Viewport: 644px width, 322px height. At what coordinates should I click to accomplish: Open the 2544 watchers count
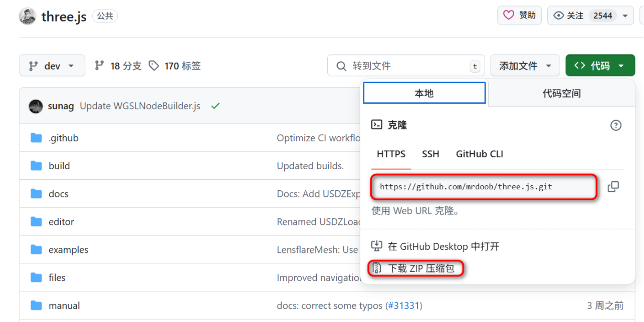point(602,16)
